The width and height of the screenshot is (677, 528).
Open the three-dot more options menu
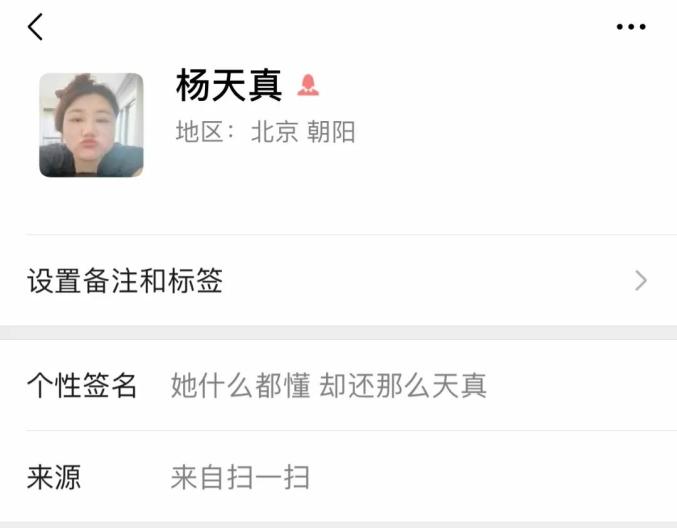tap(631, 27)
